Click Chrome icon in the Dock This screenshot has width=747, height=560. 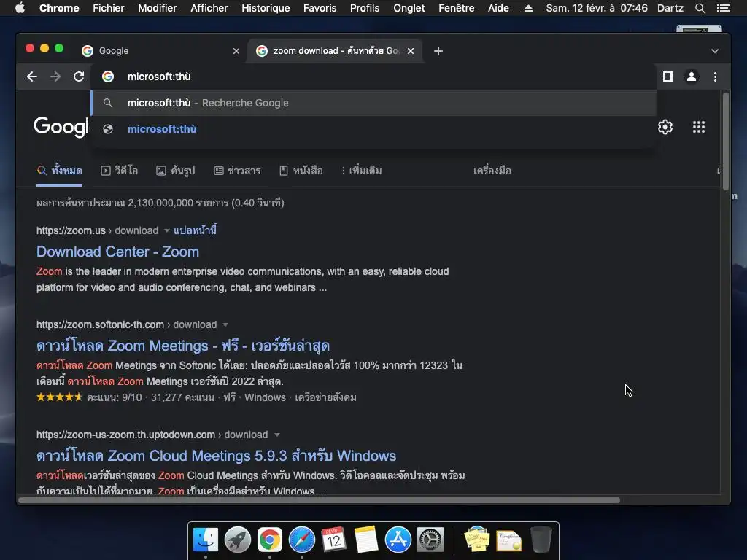(270, 540)
